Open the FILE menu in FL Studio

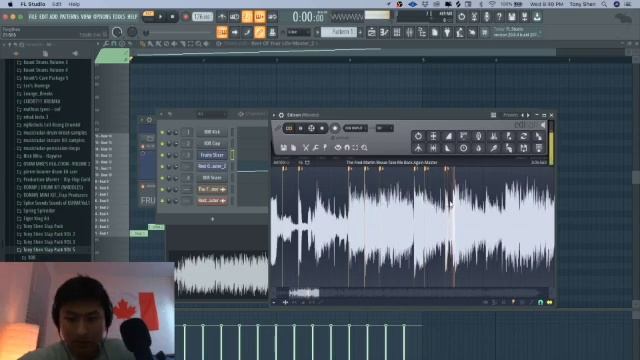click(33, 17)
